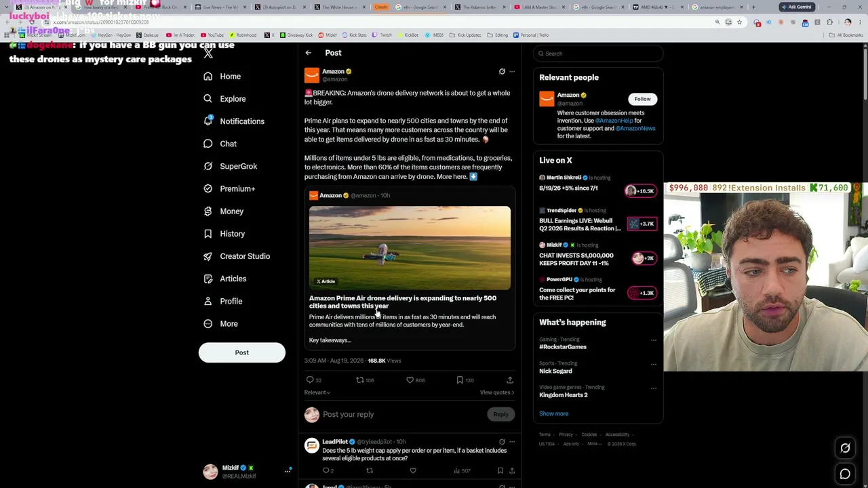Expand the footer More links

[594, 444]
